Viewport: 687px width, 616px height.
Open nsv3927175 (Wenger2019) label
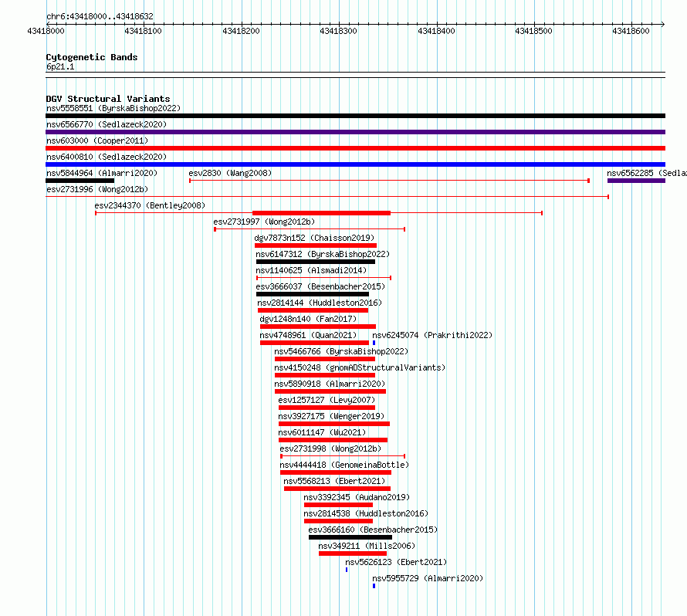(331, 416)
